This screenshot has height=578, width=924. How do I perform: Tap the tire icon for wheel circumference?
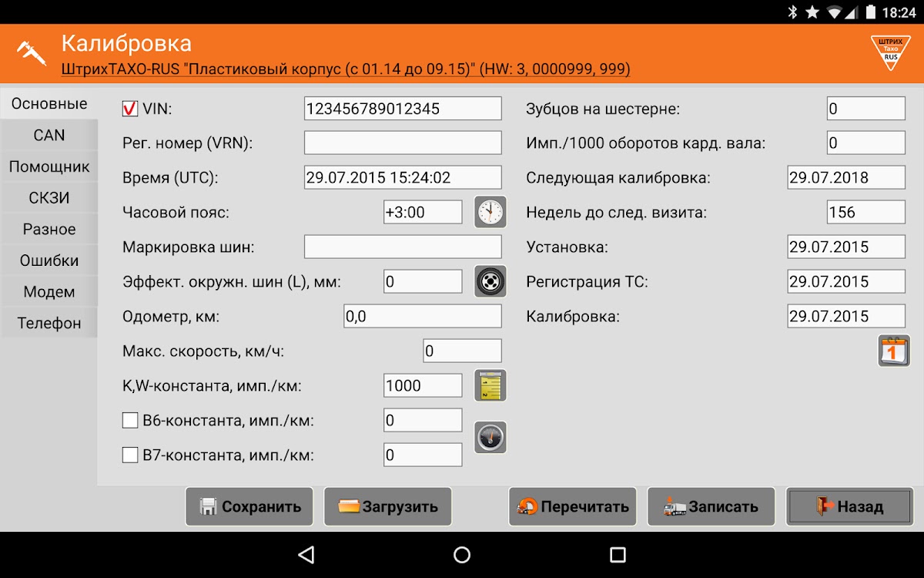point(490,281)
